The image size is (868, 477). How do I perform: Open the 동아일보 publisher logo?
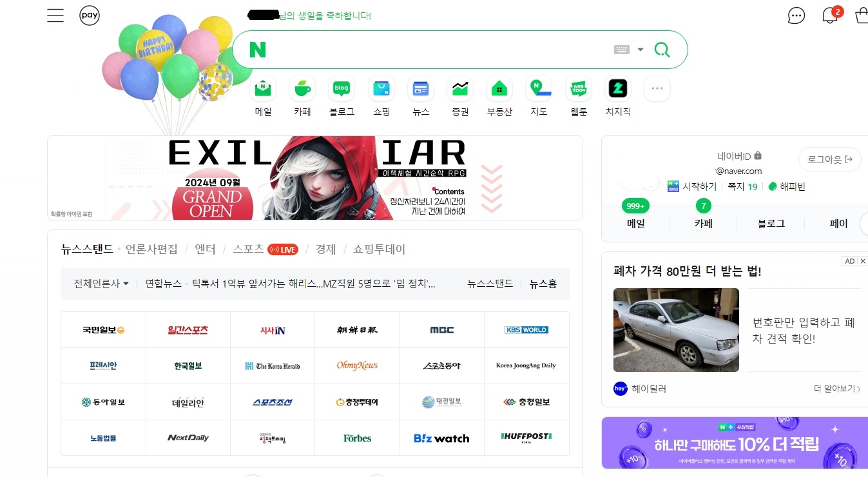[103, 402]
